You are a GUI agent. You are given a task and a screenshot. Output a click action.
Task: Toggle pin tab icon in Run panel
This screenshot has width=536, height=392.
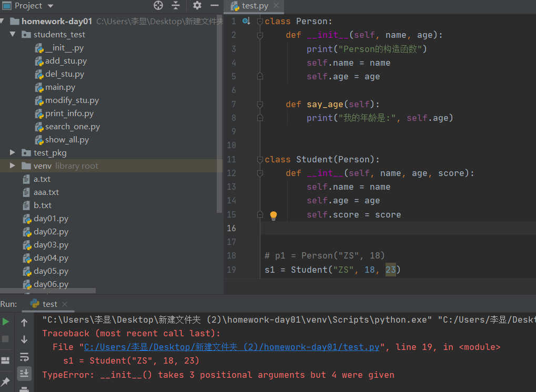(x=5, y=381)
